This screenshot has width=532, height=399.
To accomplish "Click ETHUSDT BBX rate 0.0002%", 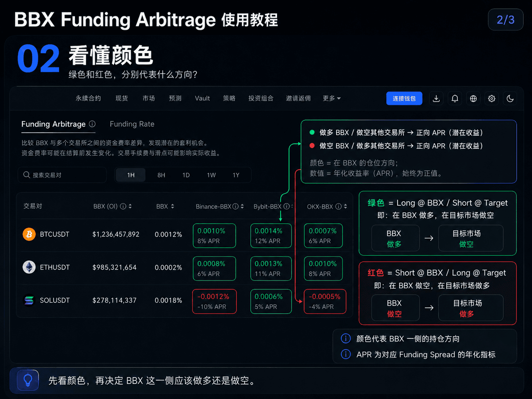I will [x=168, y=267].
